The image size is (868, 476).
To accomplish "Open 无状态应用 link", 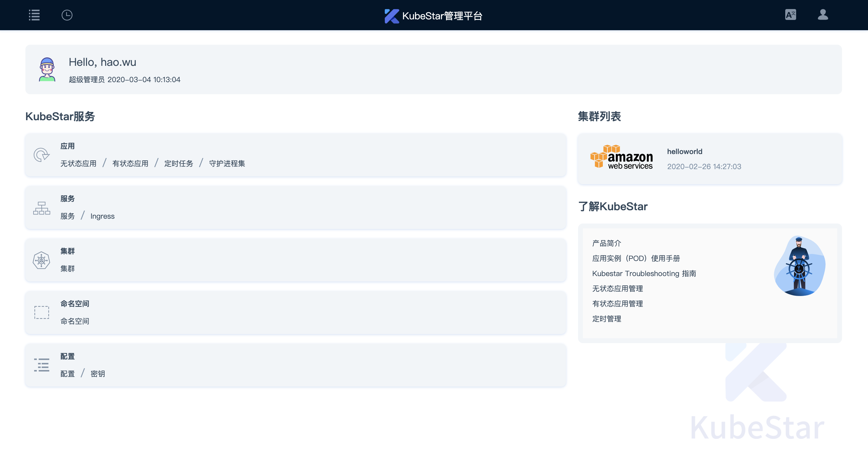I will point(78,164).
